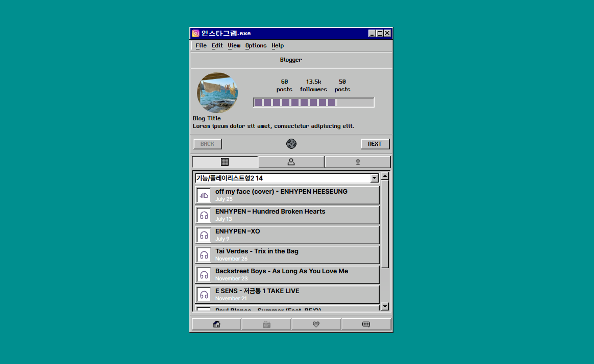
Task: Click the vertical scrollbar thumb
Action: click(385, 224)
